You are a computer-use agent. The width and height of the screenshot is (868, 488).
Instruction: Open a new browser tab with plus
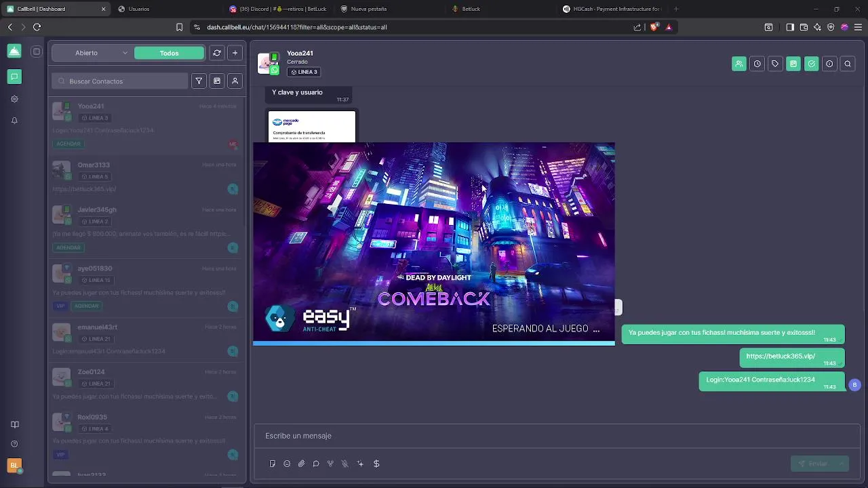676,9
